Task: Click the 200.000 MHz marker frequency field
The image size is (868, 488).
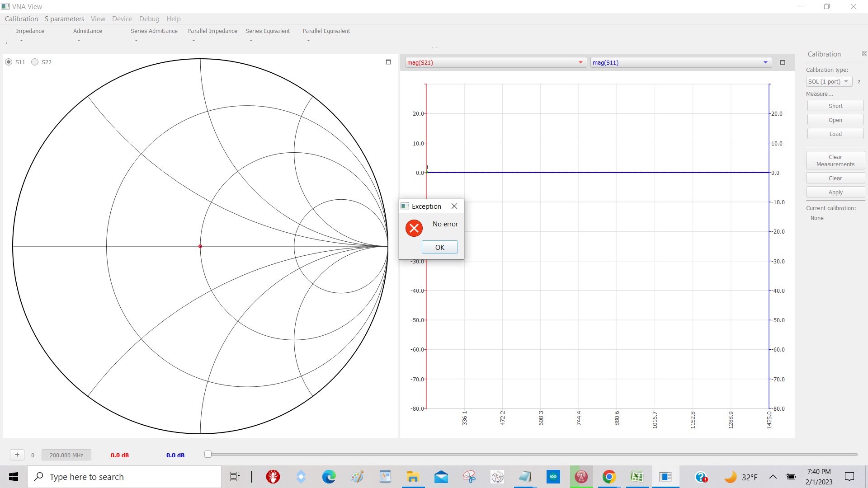Action: pos(66,455)
